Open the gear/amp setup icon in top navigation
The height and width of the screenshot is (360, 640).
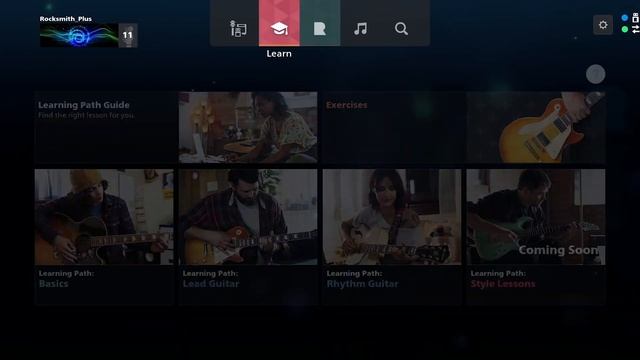[238, 29]
